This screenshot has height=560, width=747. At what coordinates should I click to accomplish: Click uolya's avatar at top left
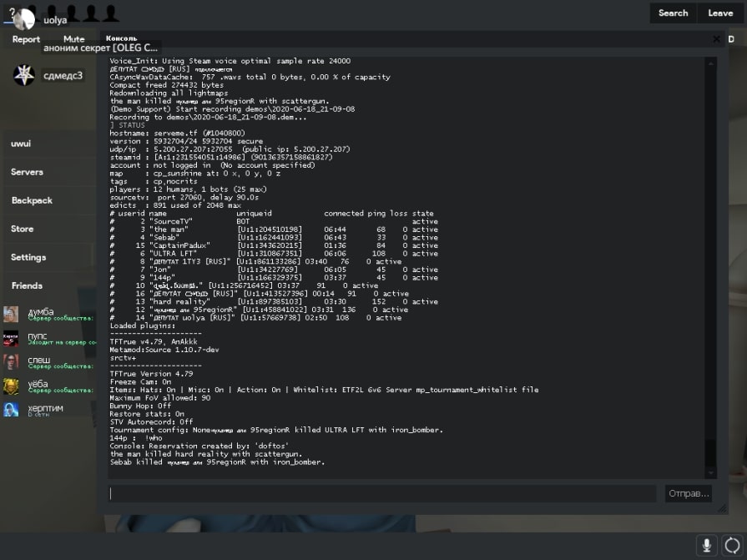(24, 18)
